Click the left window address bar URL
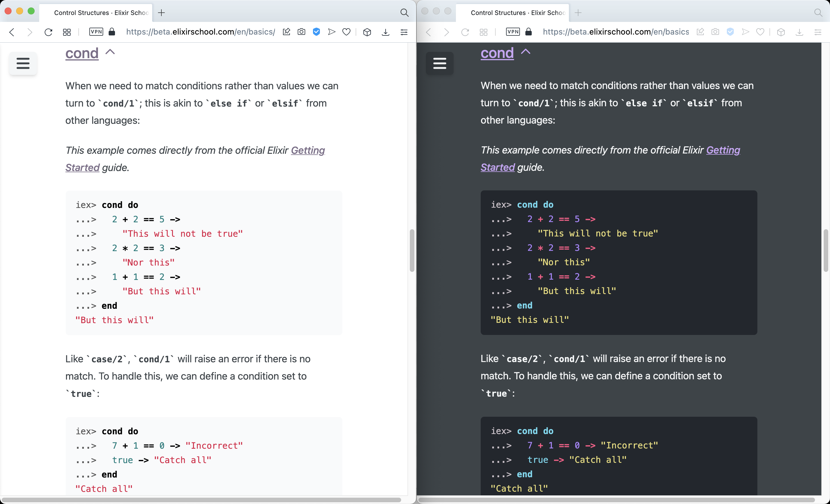This screenshot has width=830, height=504. tap(200, 32)
